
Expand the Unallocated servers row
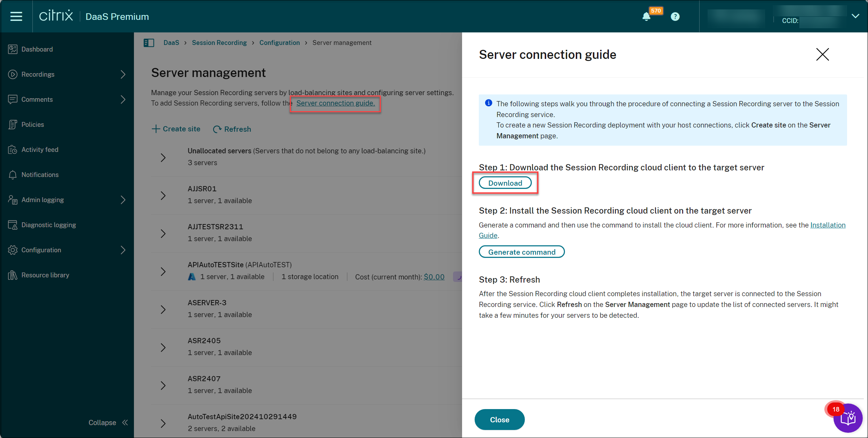[x=163, y=157]
